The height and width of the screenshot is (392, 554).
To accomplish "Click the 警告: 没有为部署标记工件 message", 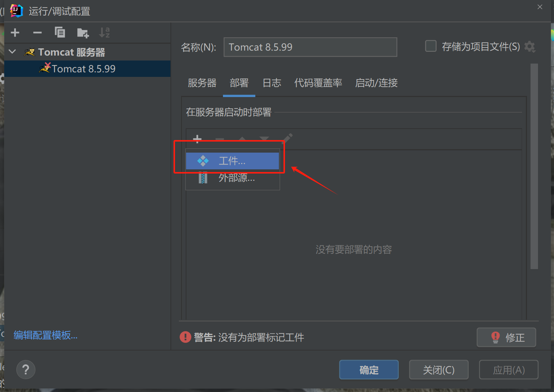I will click(x=249, y=337).
